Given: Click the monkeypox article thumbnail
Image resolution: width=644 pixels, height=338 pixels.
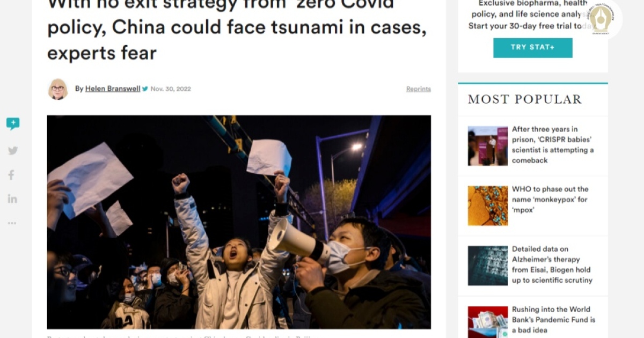Looking at the screenshot, I should coord(488,206).
